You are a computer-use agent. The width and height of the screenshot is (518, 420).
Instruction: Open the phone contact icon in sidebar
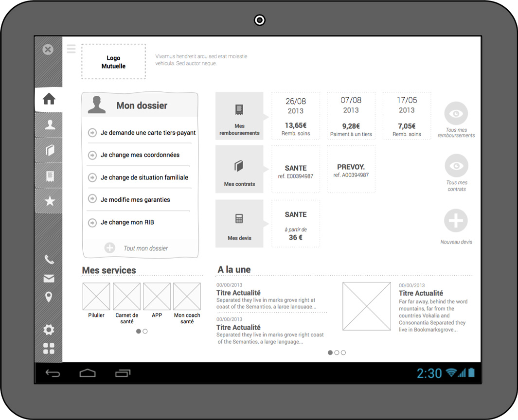[49, 260]
